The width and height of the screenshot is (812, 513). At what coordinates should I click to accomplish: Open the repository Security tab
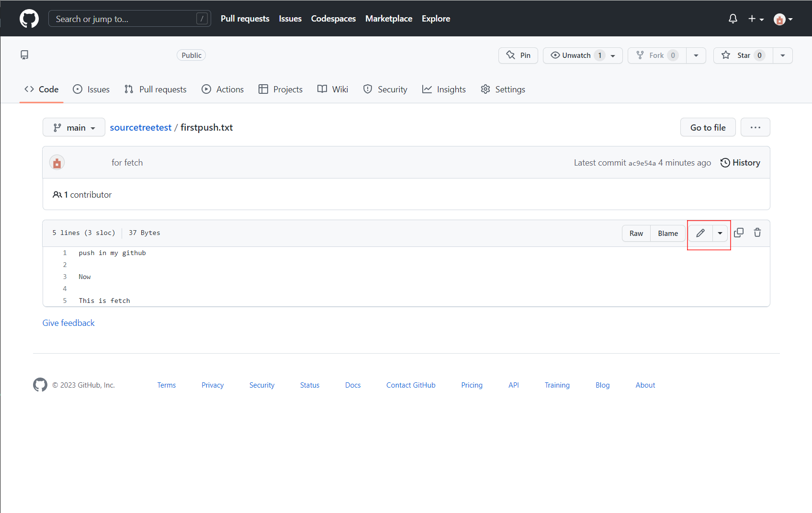385,89
